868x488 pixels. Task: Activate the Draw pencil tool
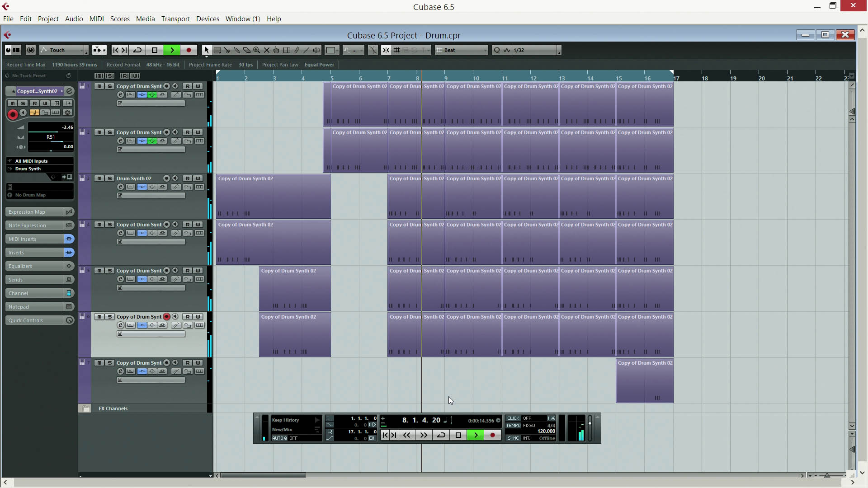point(297,50)
